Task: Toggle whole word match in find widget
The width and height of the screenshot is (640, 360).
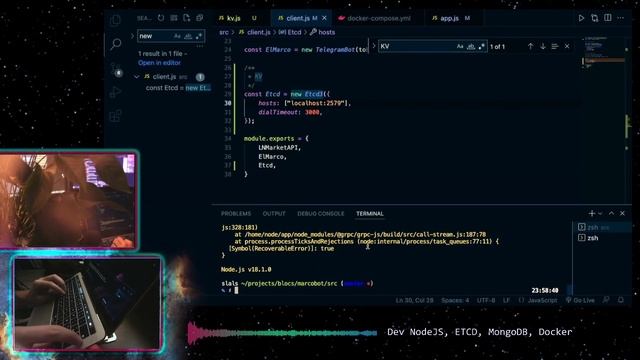Action: pos(471,47)
